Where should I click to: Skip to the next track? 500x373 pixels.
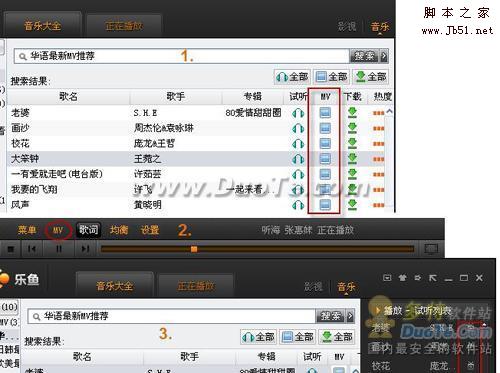tap(85, 249)
